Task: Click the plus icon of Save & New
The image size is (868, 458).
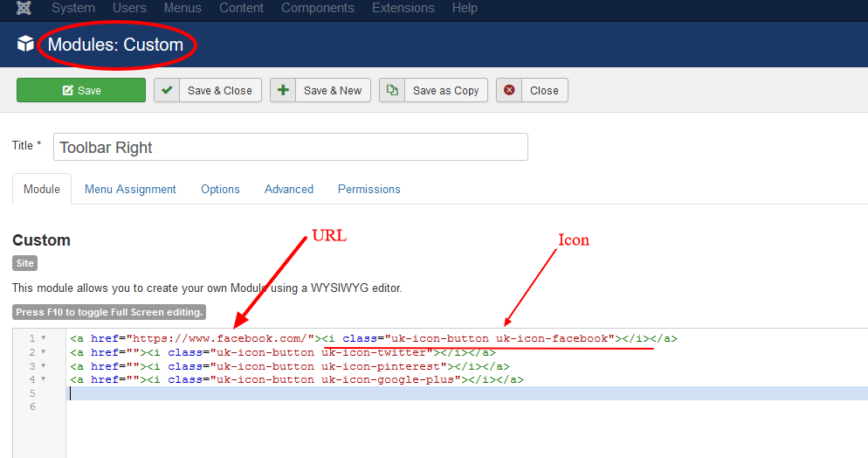Action: (283, 90)
